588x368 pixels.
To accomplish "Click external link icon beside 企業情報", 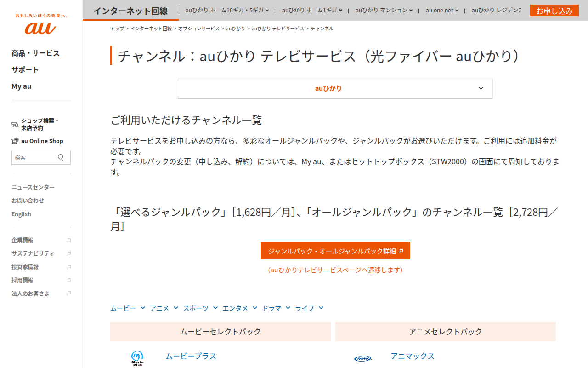I will pos(68,240).
